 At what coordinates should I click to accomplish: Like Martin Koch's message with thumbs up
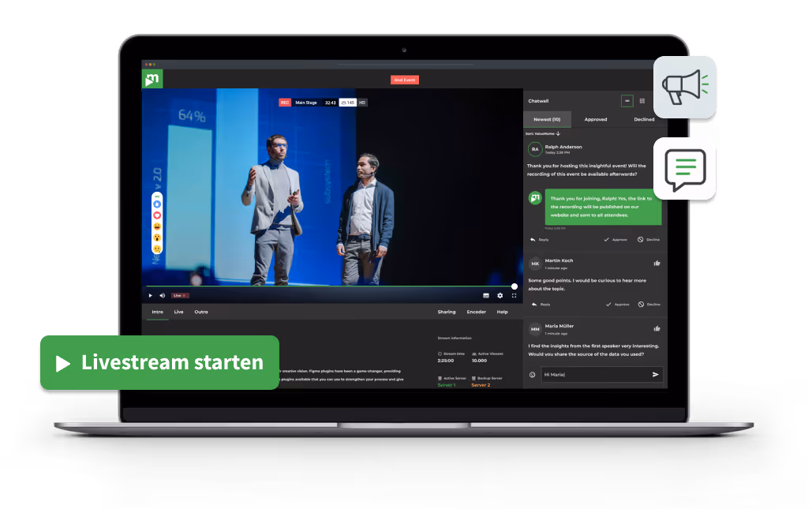pyautogui.click(x=657, y=263)
